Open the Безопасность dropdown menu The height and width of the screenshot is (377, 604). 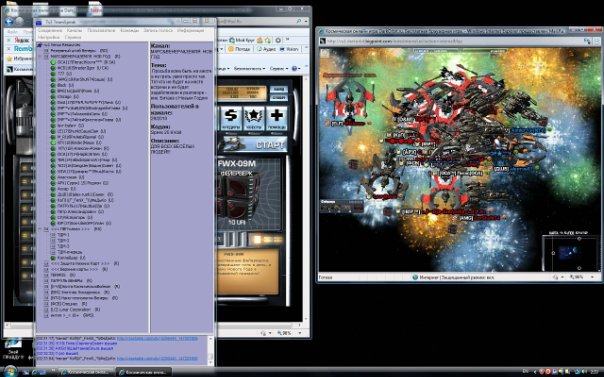(x=249, y=69)
